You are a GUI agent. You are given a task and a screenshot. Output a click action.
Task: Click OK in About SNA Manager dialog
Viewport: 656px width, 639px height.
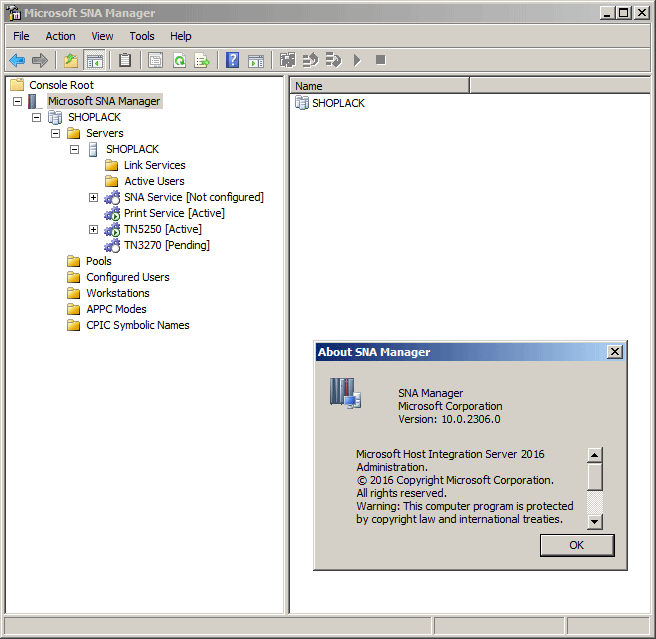[577, 545]
